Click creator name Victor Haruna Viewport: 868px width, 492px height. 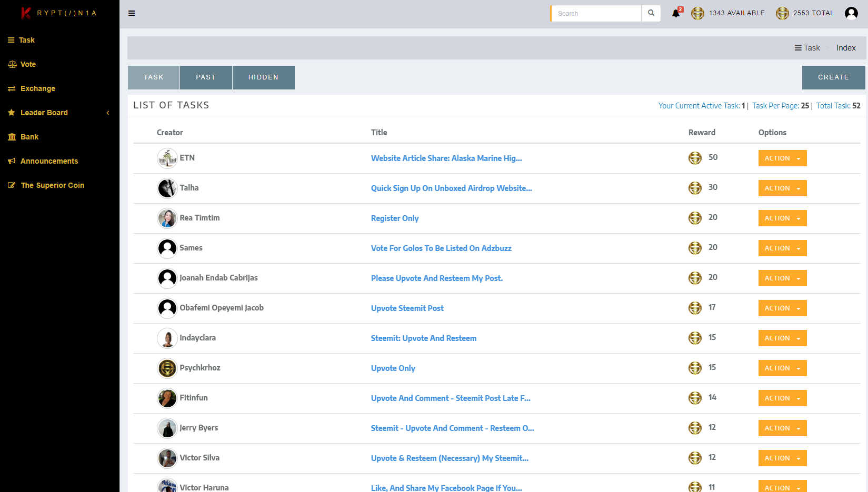tap(204, 488)
